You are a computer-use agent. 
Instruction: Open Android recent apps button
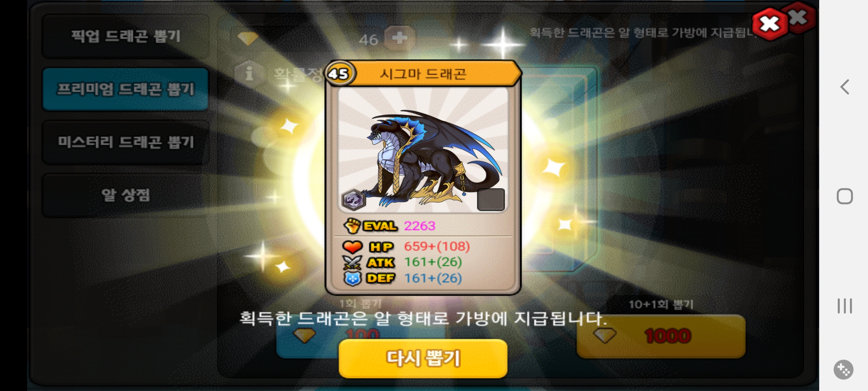(845, 306)
